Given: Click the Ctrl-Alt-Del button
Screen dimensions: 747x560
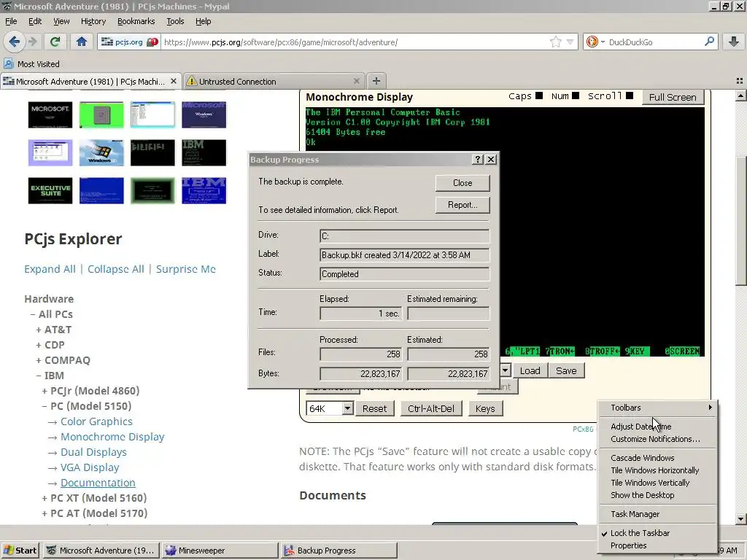Looking at the screenshot, I should pyautogui.click(x=430, y=408).
